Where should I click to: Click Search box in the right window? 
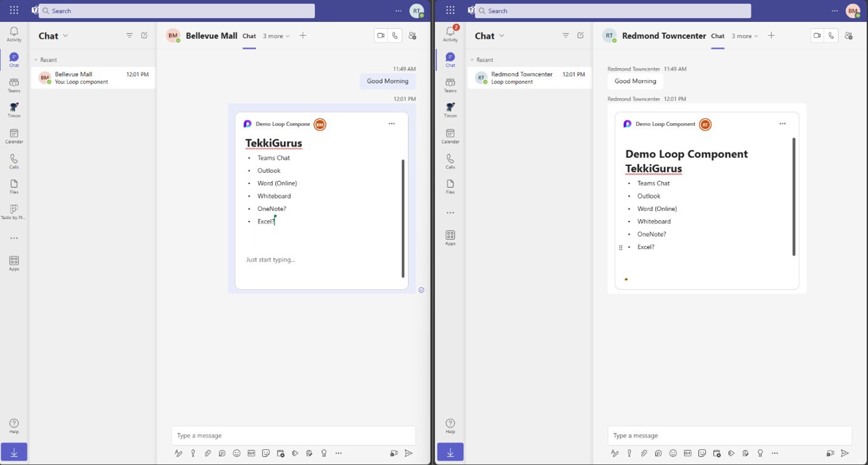[x=613, y=11]
